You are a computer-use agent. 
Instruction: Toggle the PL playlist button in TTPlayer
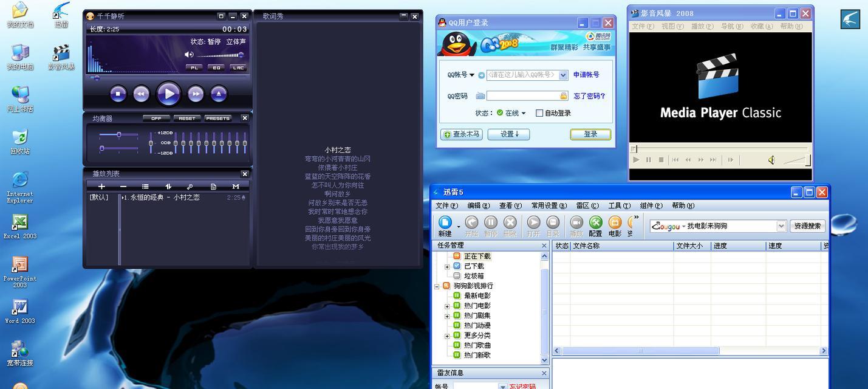(x=194, y=67)
